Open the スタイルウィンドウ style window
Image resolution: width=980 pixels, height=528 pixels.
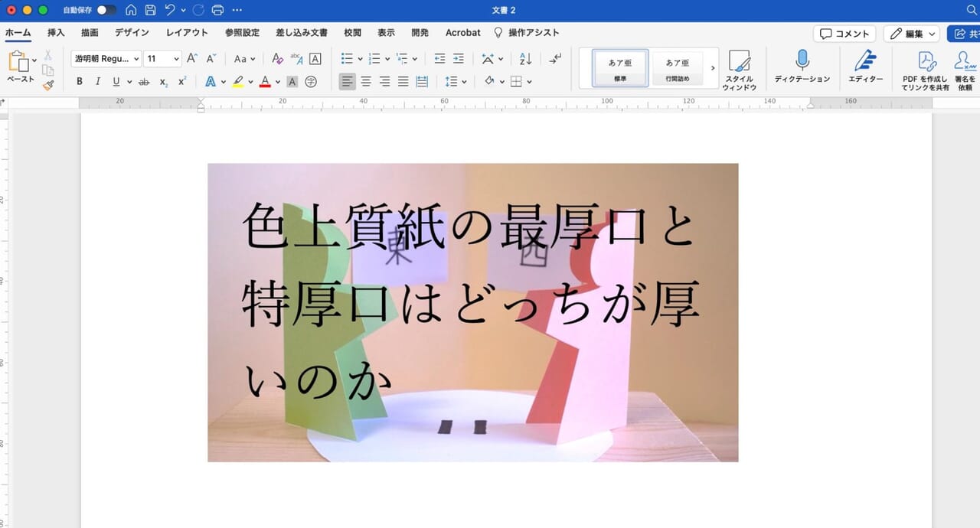[x=739, y=69]
